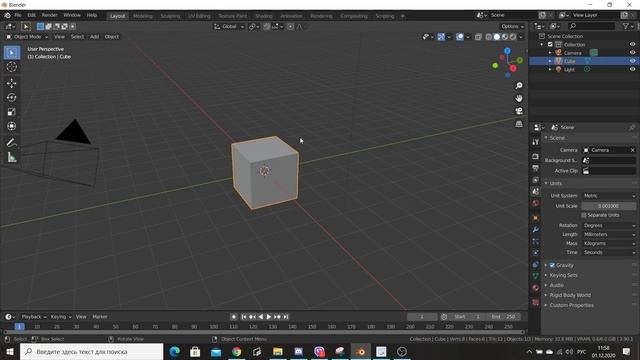Image resolution: width=640 pixels, height=360 pixels.
Task: Open the Material properties tab
Action: click(x=536, y=288)
